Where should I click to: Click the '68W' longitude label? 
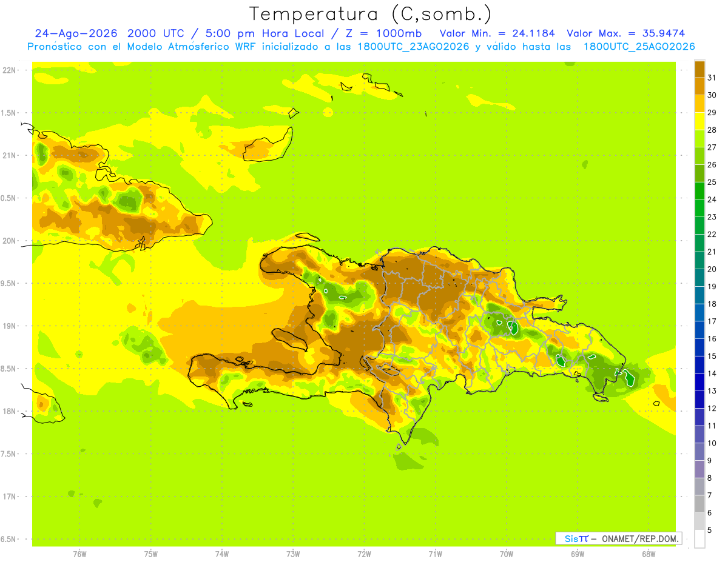click(648, 554)
